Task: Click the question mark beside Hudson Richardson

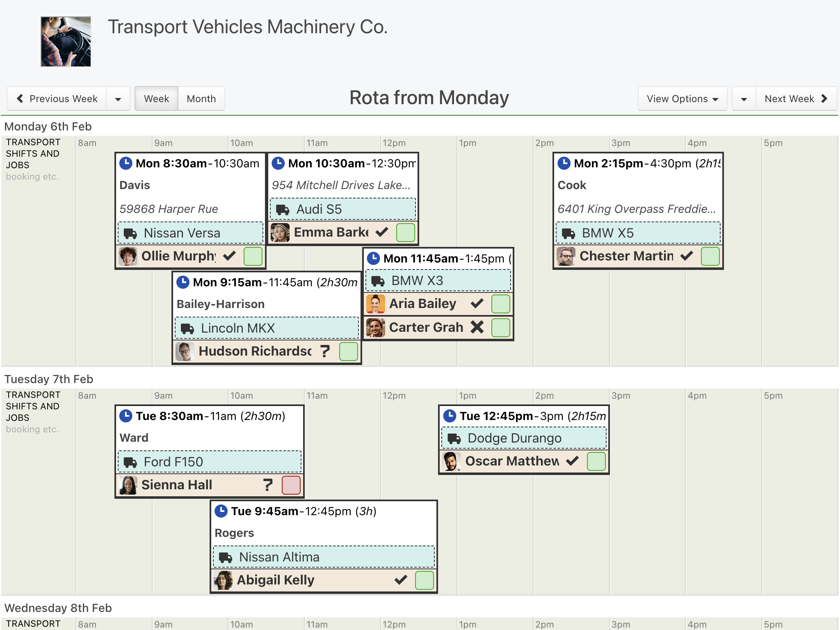Action: [325, 351]
